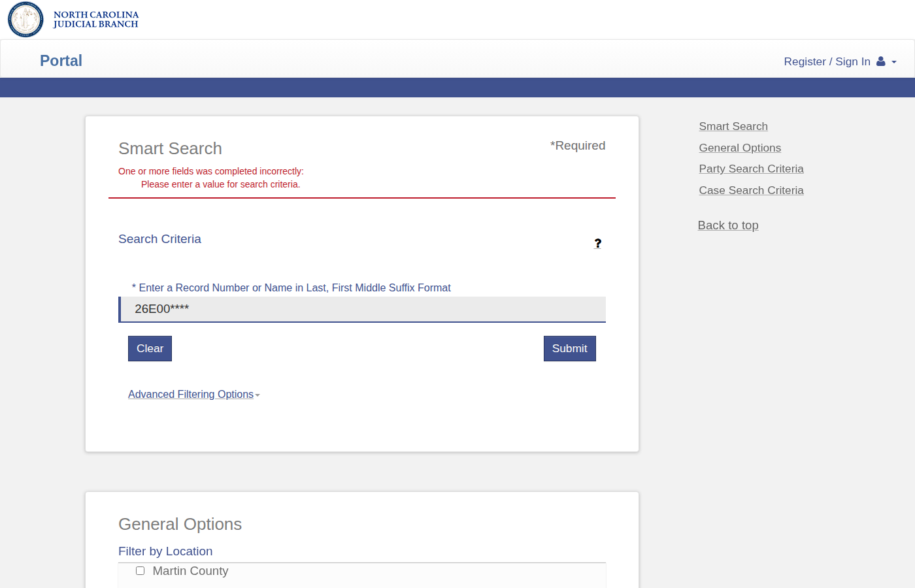Navigate to General Options via sidebar

click(x=739, y=148)
